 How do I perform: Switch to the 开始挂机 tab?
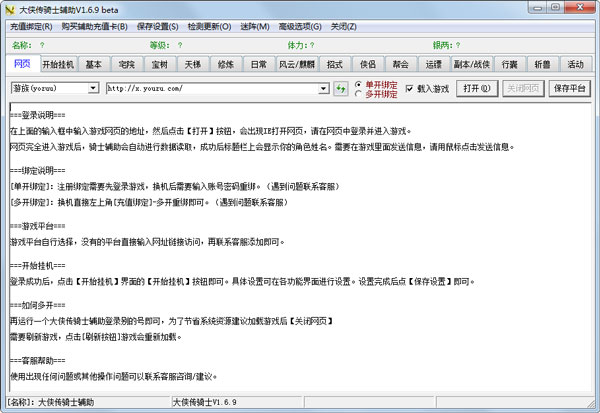click(x=60, y=64)
